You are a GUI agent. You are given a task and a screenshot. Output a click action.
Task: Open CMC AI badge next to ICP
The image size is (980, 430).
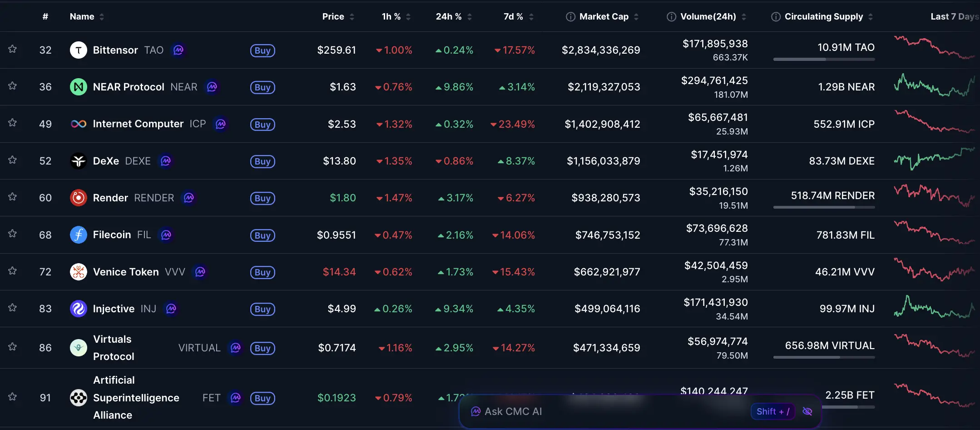click(221, 124)
